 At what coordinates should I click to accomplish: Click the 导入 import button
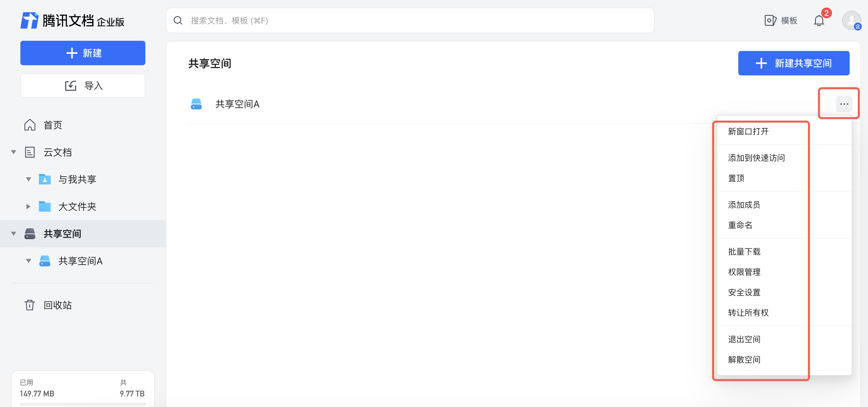tap(83, 86)
